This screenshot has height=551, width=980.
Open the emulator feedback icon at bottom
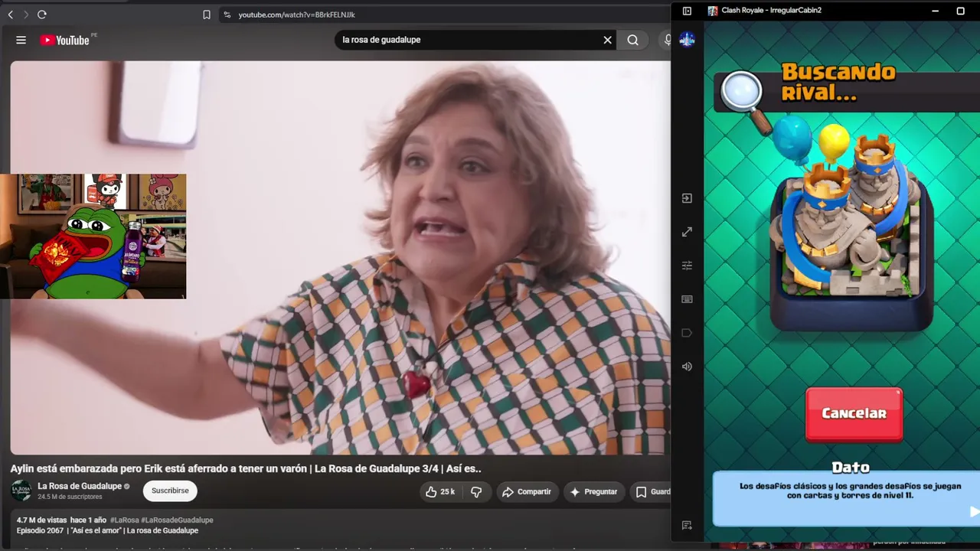687,526
